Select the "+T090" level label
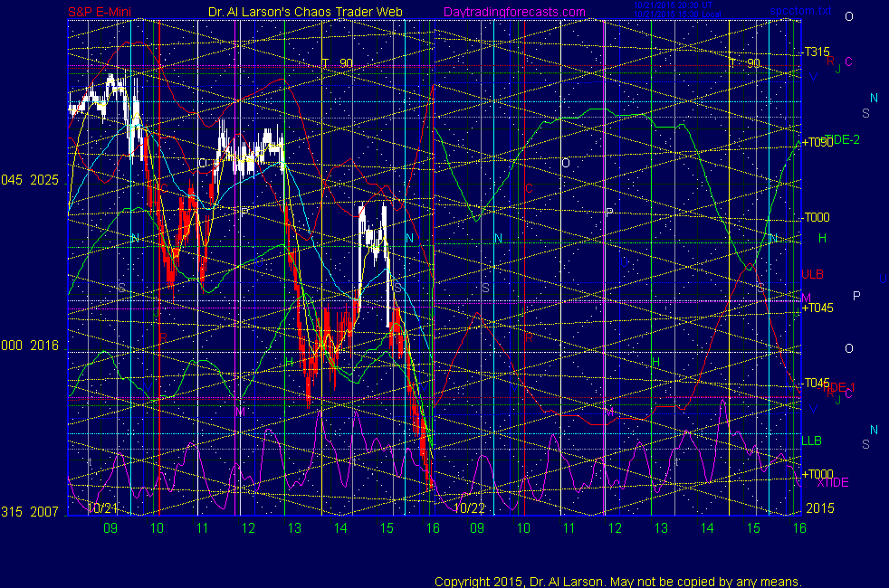This screenshot has width=889, height=588. coord(817,142)
